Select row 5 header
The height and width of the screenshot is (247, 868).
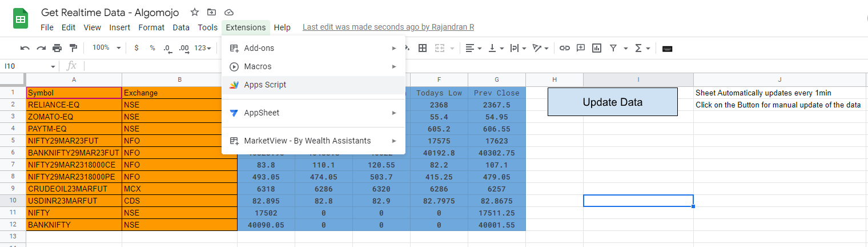click(x=13, y=141)
